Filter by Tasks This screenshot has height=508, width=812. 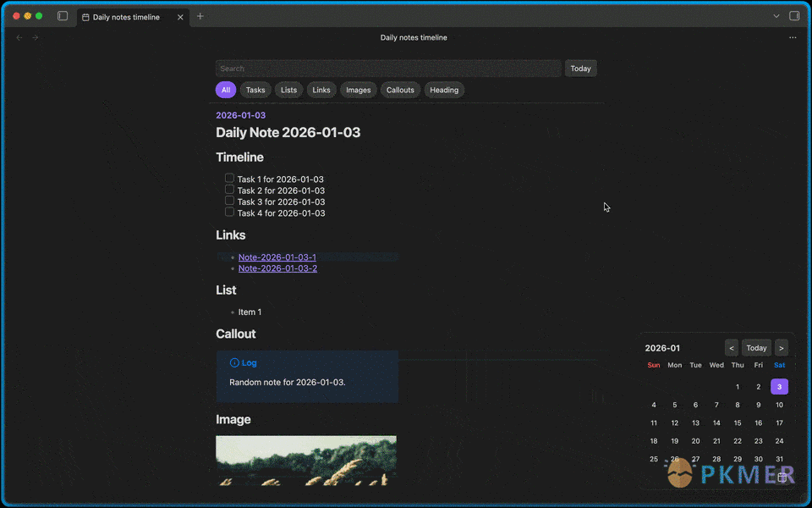(x=255, y=90)
